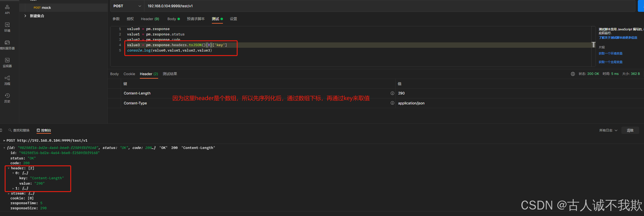Screen dimensions: 644x216
Task: Expand the 新建集合 collection
Action: click(x=25, y=16)
